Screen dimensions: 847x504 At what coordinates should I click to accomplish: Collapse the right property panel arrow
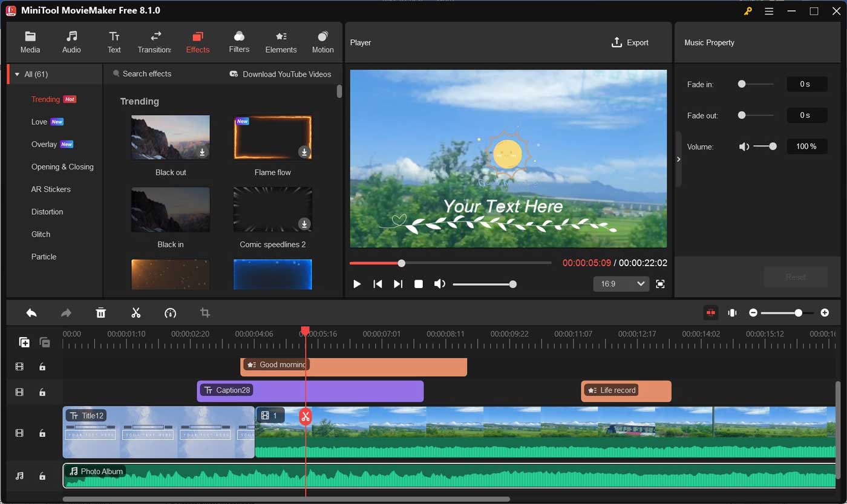(678, 159)
